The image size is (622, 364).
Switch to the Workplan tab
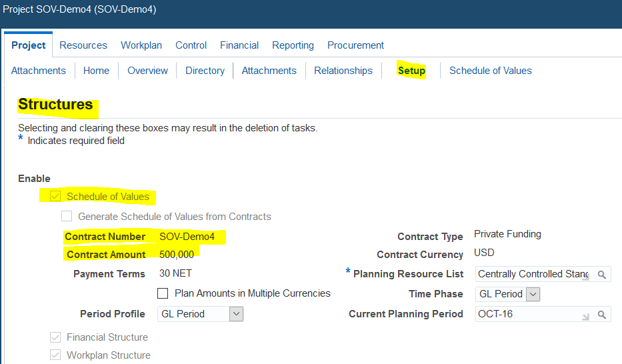coord(141,45)
